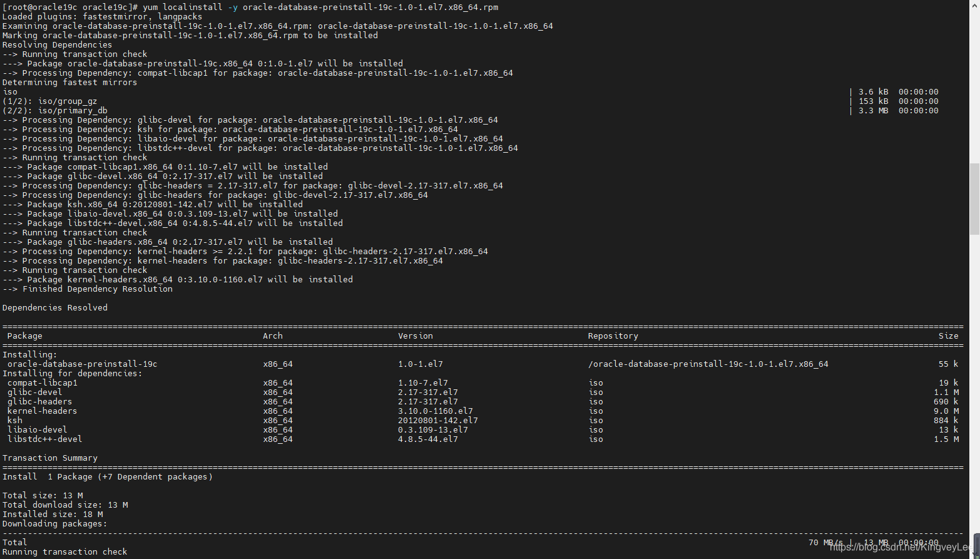
Task: Click the '55 k' size cell
Action: click(948, 364)
